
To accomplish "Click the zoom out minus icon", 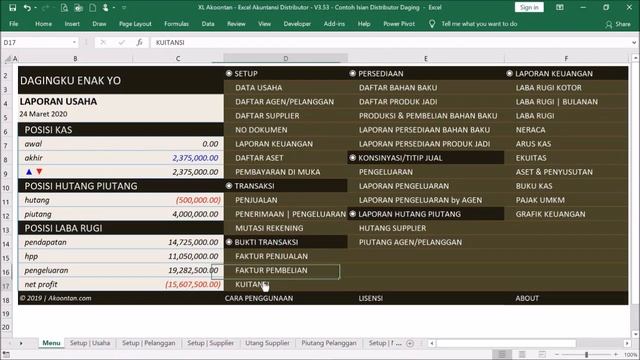I will click(556, 355).
